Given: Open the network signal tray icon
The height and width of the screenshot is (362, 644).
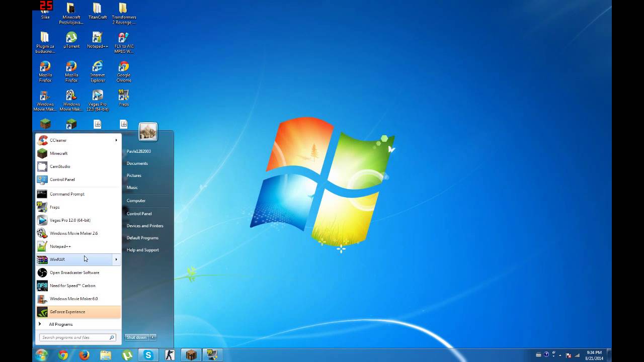Looking at the screenshot, I should pyautogui.click(x=576, y=355).
